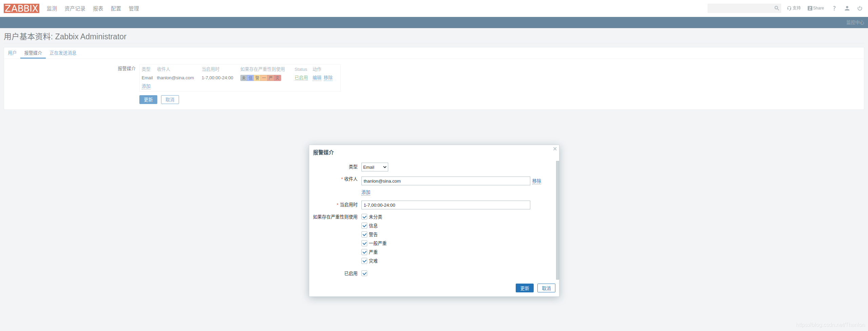Close the 报警媒介 dialog with the X
Screen dimensions: 868x331
(555, 149)
